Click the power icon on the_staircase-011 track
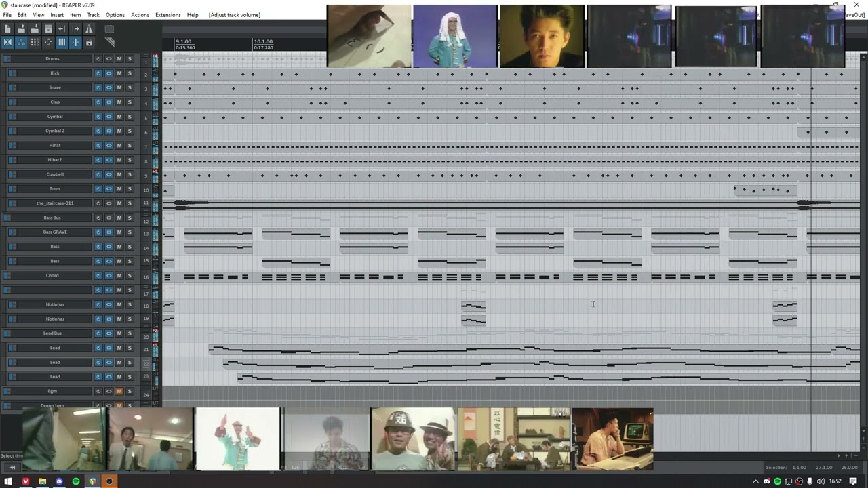The height and width of the screenshot is (488, 868). (x=98, y=203)
